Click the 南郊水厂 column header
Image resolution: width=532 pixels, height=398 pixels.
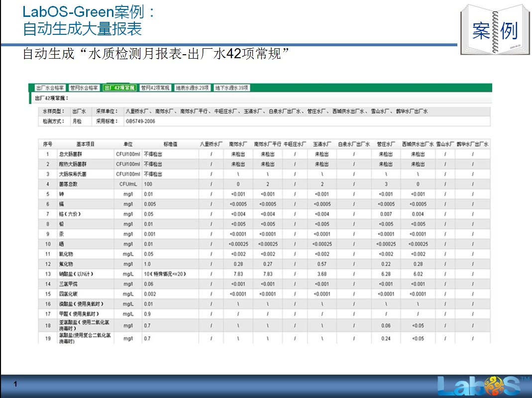click(x=238, y=144)
